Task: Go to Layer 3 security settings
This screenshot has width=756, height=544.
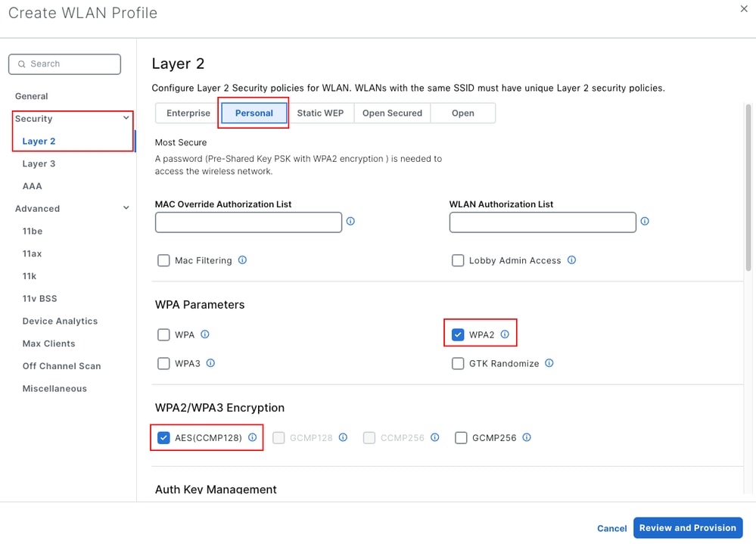Action: (39, 164)
